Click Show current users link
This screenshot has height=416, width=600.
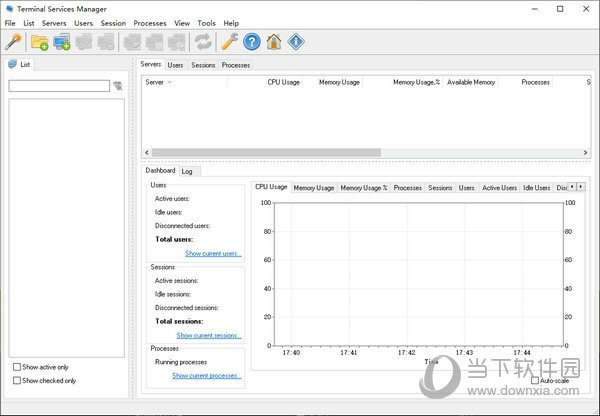point(213,253)
